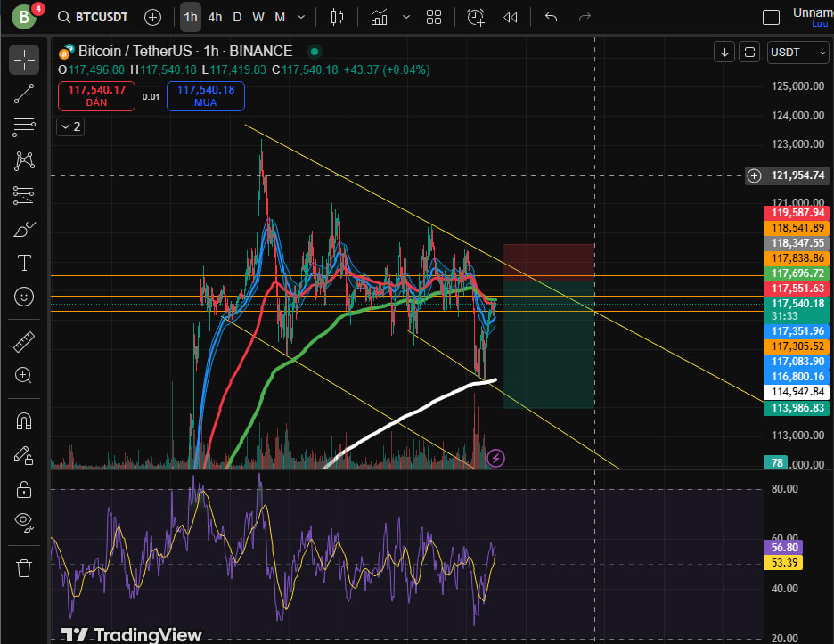Open the Fibonacci retracement tool

point(24,127)
